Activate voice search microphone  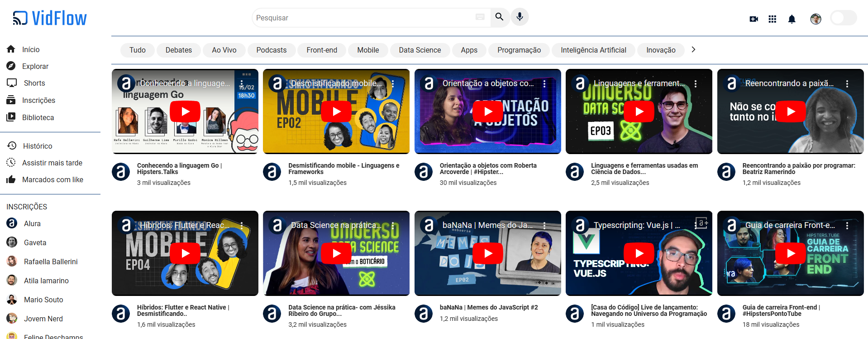click(x=520, y=17)
